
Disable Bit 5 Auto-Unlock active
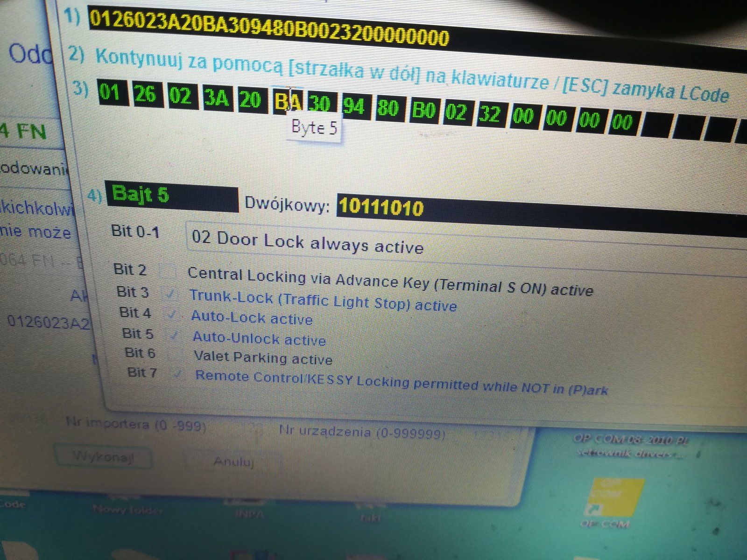point(175,336)
